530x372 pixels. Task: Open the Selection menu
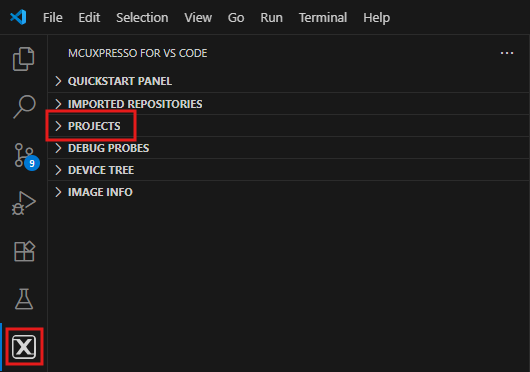pyautogui.click(x=142, y=18)
